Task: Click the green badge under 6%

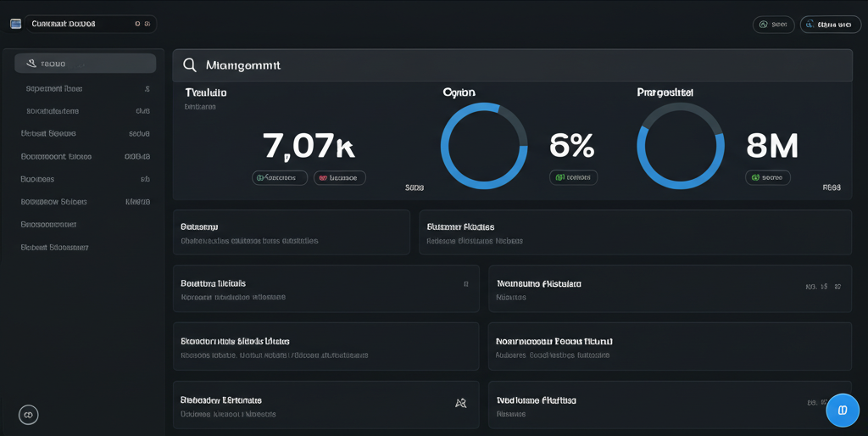Action: [574, 177]
